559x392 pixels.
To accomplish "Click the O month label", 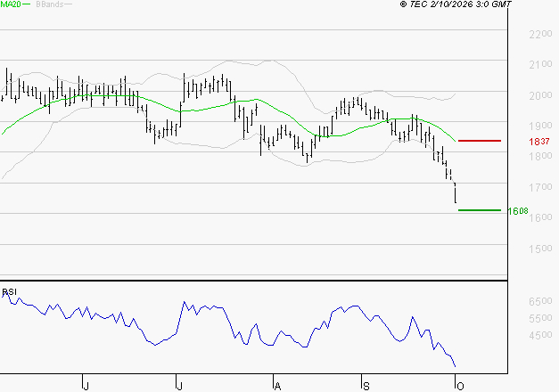I will (x=460, y=386).
